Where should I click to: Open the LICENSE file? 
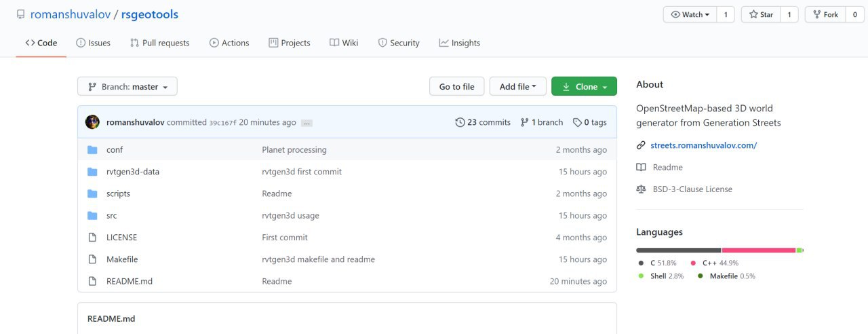click(x=121, y=238)
